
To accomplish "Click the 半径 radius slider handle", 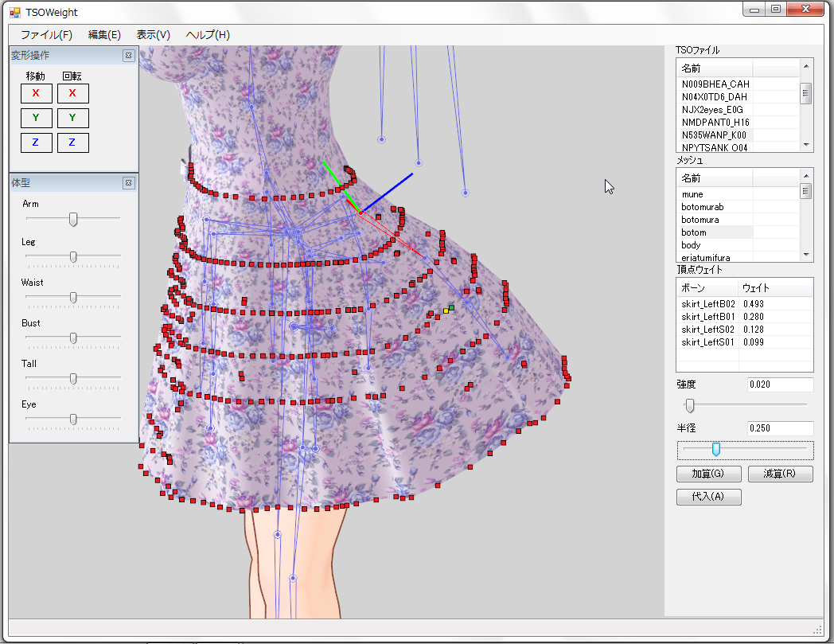I will [715, 451].
